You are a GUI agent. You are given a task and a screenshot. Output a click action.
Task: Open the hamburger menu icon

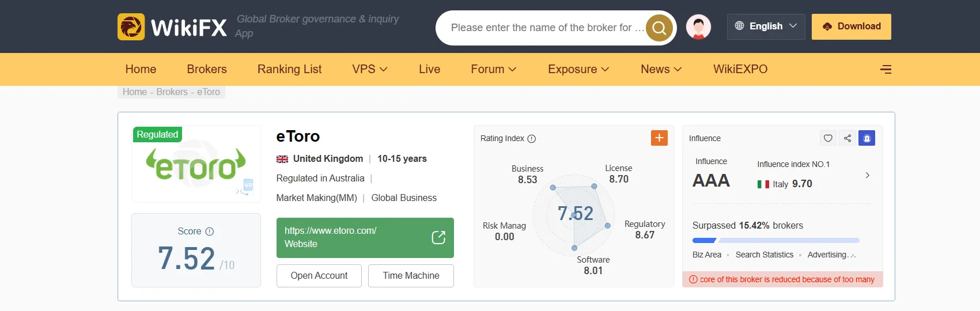[886, 69]
